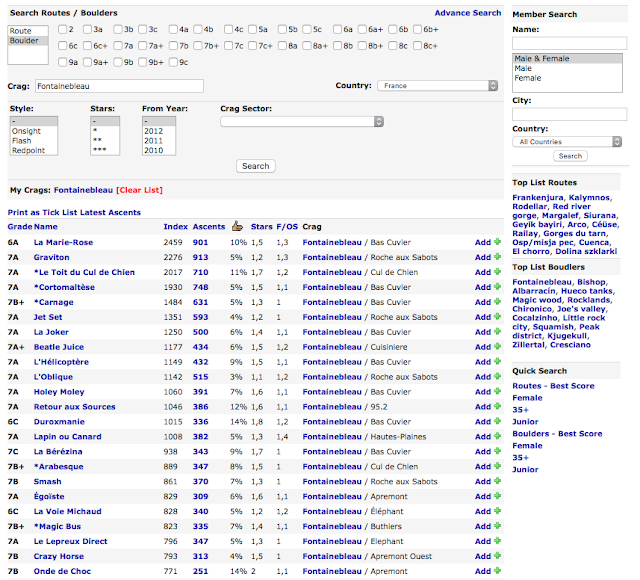Check the 9a grade checkbox
Screen dimensions: 640x580
62,62
